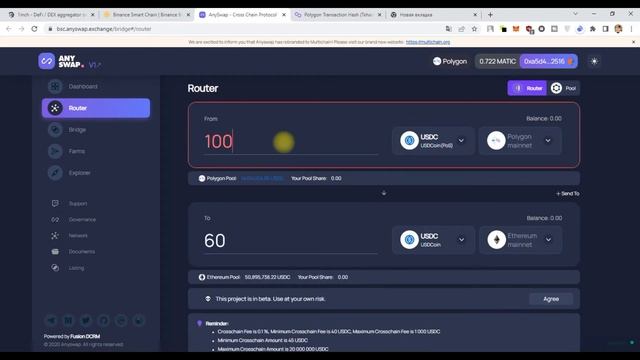Switch to the Новая вкладка tab
Image resolution: width=640 pixels, height=360 pixels.
(433, 15)
